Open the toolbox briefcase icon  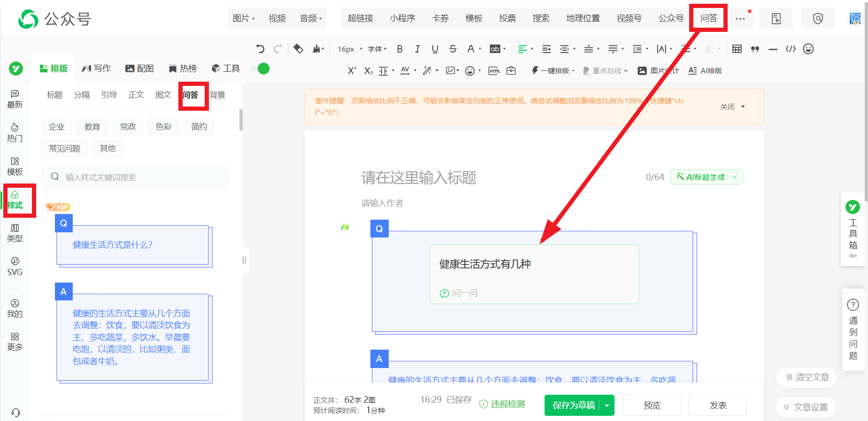(x=511, y=70)
